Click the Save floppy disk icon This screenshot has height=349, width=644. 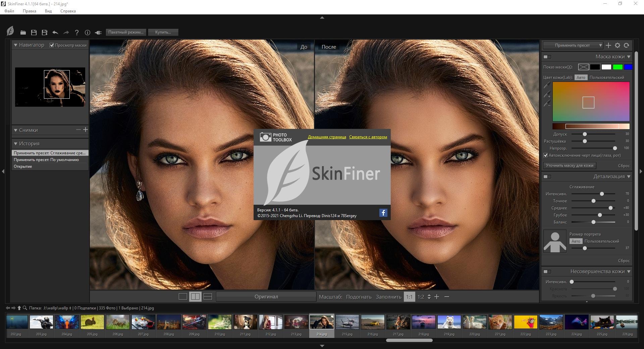(34, 33)
